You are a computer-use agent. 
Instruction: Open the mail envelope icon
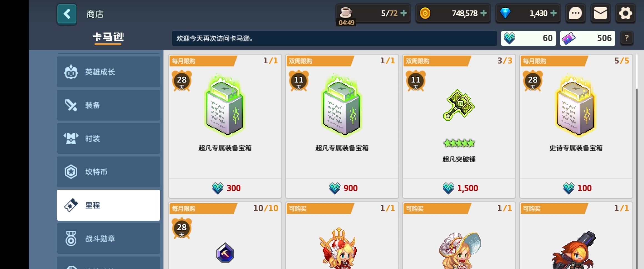coord(600,13)
